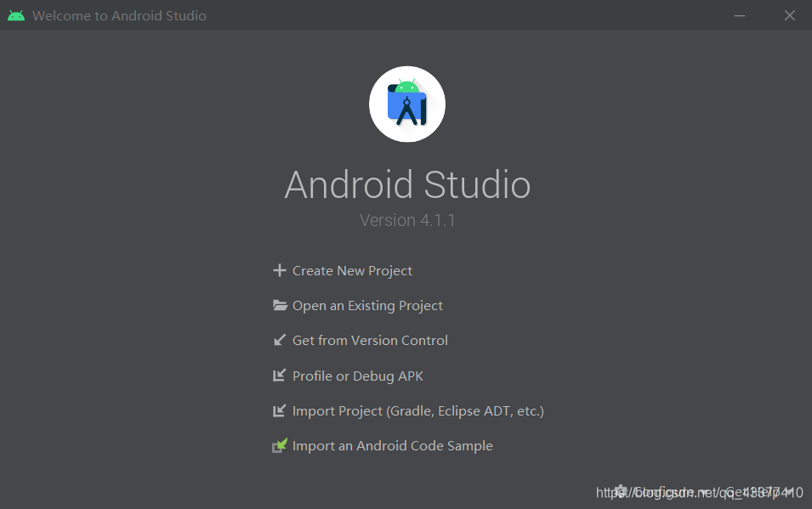
Task: Select Profile or Debug APK
Action: coord(348,376)
